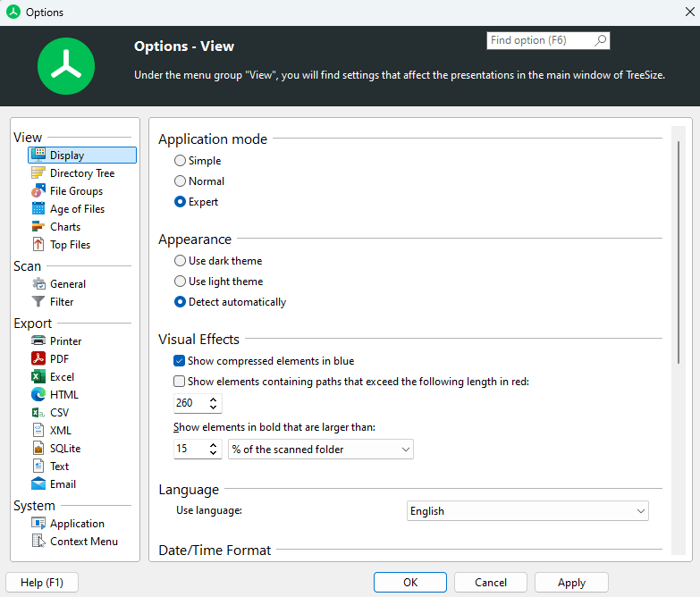
Task: Open the Directory Tree options page
Action: pyautogui.click(x=82, y=172)
